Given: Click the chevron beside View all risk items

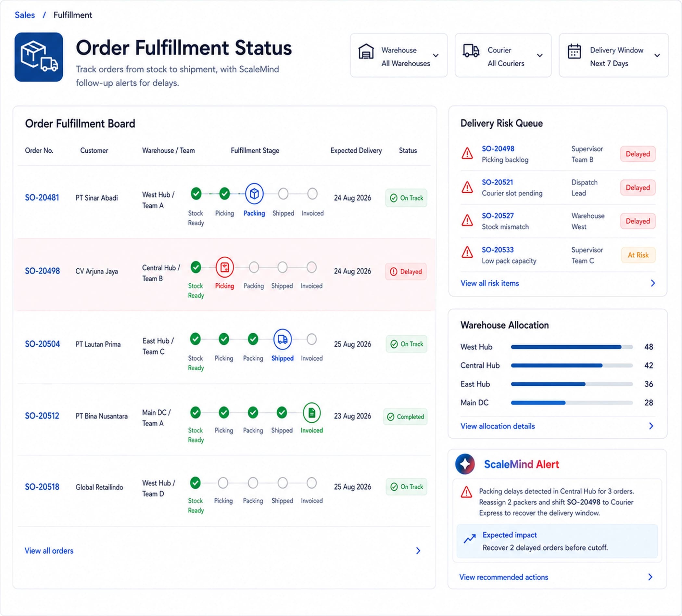Looking at the screenshot, I should (x=653, y=283).
